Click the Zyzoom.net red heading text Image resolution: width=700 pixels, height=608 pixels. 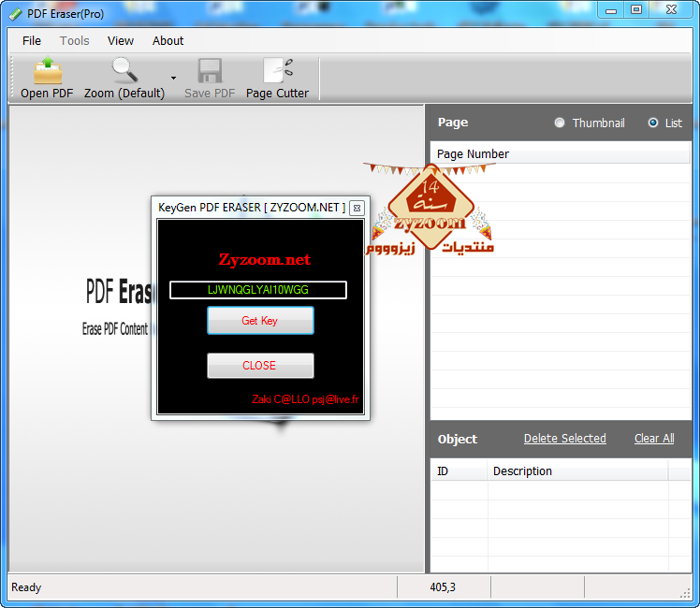click(264, 259)
